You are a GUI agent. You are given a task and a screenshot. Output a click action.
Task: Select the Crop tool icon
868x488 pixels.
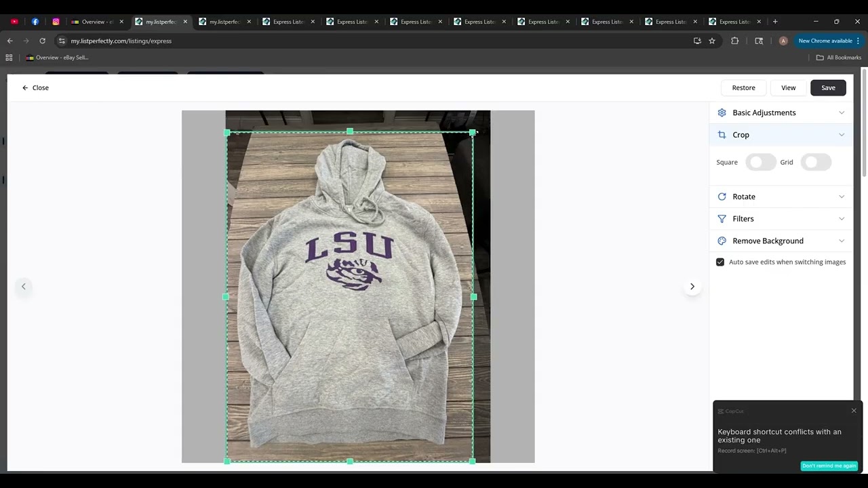click(x=722, y=135)
